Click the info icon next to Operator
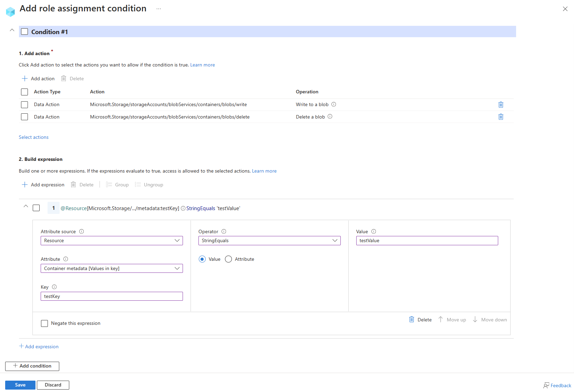This screenshot has height=392, width=574. tap(224, 231)
